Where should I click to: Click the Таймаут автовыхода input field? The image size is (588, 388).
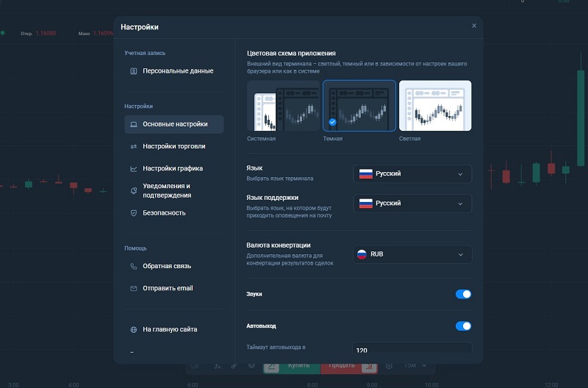(x=412, y=349)
